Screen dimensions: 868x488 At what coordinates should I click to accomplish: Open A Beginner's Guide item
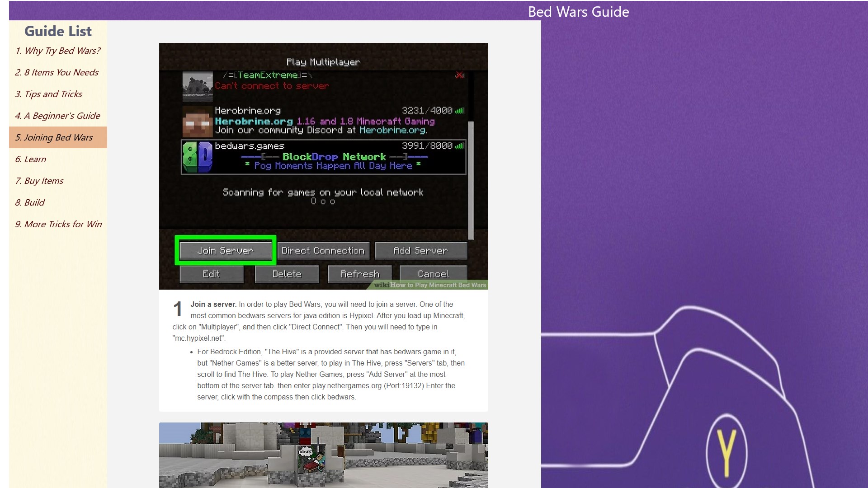point(57,116)
